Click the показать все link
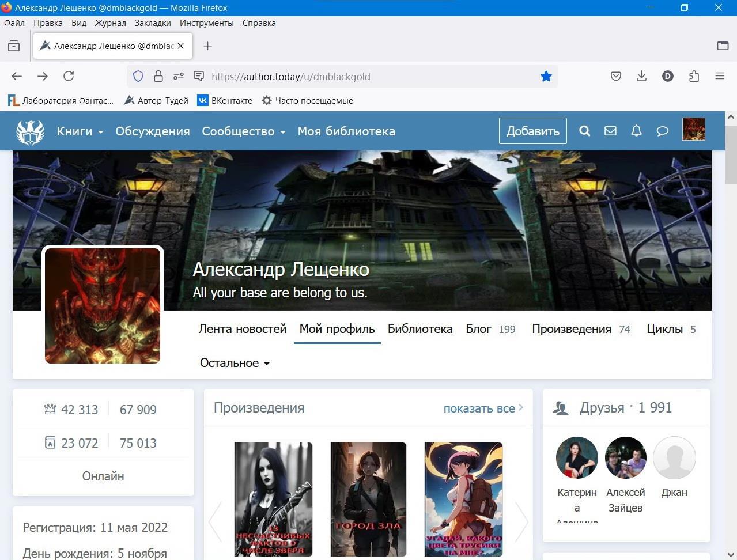Screen dimensions: 737x560 point(483,408)
